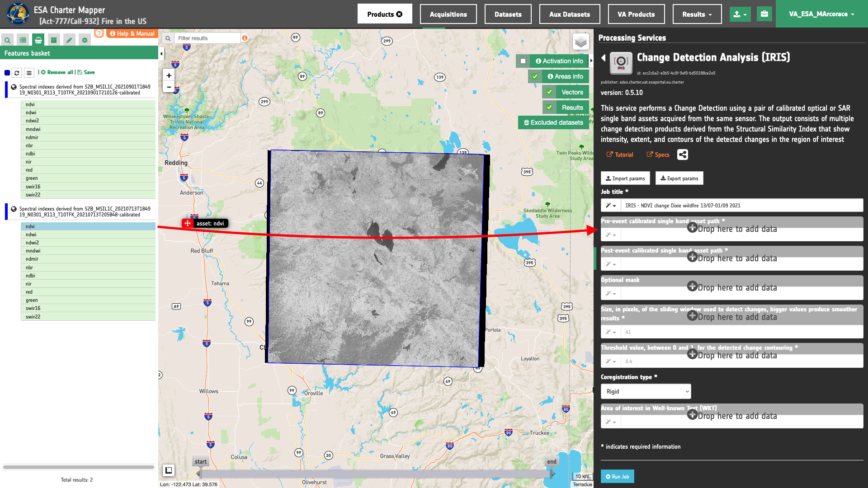Viewport: 868px width, 488px height.
Task: Click the share service icon
Action: click(683, 155)
